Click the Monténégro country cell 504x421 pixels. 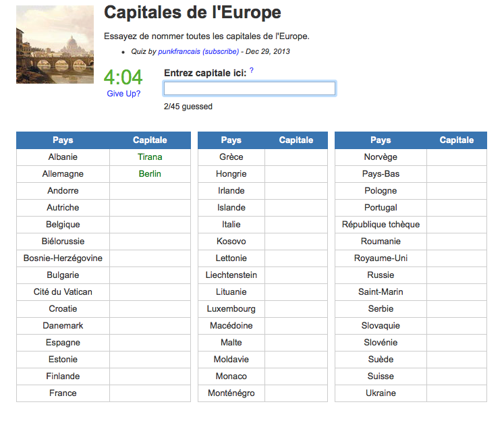coord(231,393)
